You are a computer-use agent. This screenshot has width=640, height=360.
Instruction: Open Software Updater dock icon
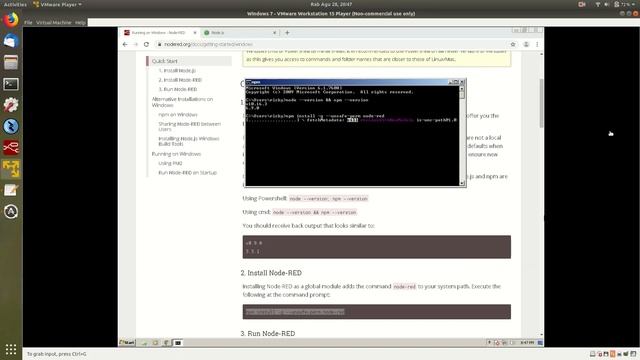[x=11, y=211]
